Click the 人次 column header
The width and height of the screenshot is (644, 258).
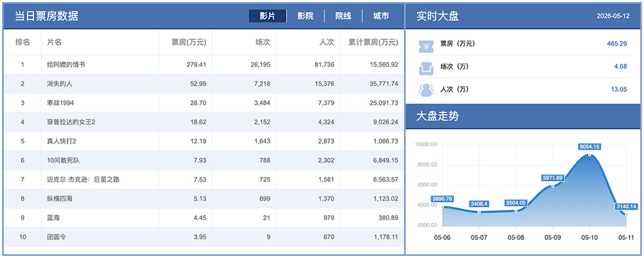[327, 42]
